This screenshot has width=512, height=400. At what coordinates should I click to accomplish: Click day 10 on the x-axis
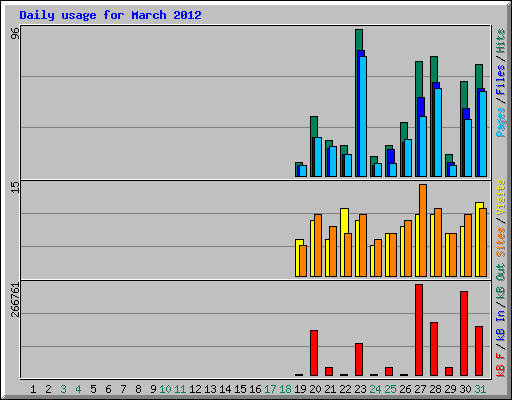(x=165, y=389)
